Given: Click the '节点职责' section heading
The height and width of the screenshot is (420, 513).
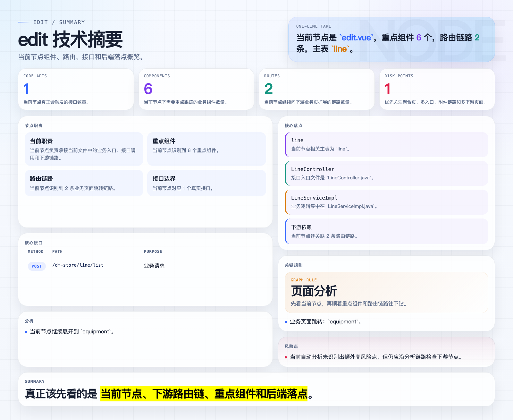Looking at the screenshot, I should pos(34,125).
